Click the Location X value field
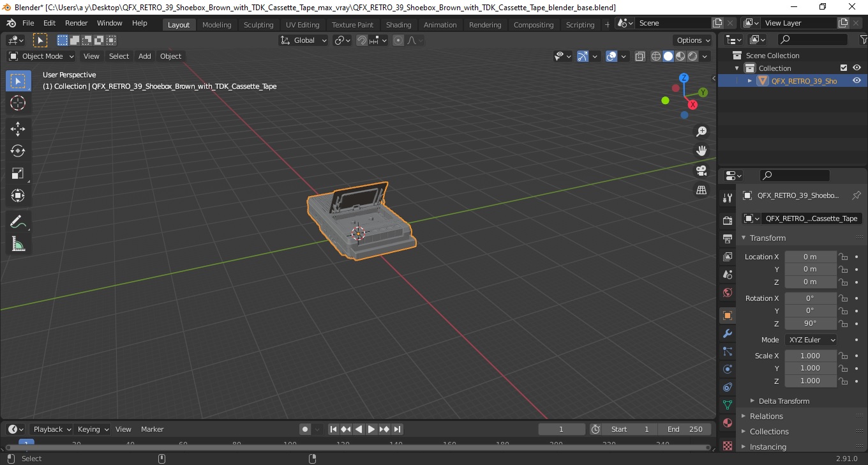 pos(811,257)
